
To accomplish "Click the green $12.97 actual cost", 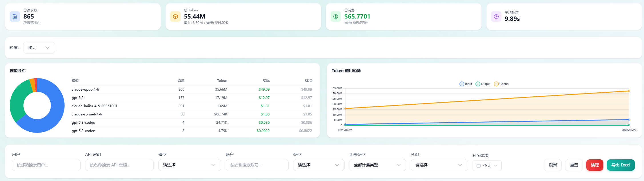I will click(264, 97).
